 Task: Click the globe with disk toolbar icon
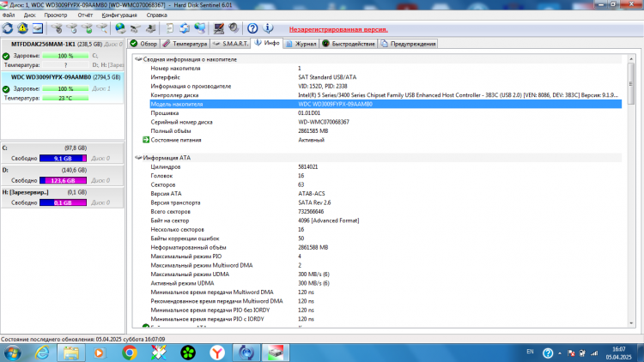click(120, 28)
